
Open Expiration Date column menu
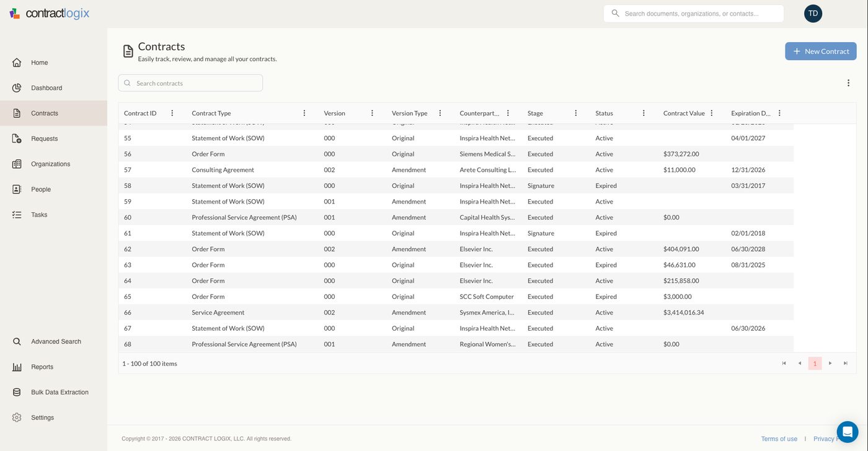tap(779, 114)
